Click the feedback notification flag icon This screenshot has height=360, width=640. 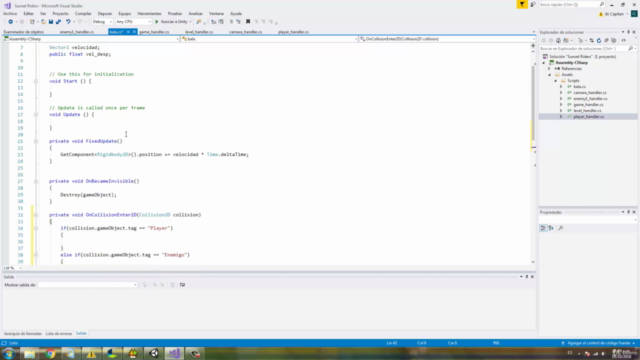pyautogui.click(x=522, y=4)
